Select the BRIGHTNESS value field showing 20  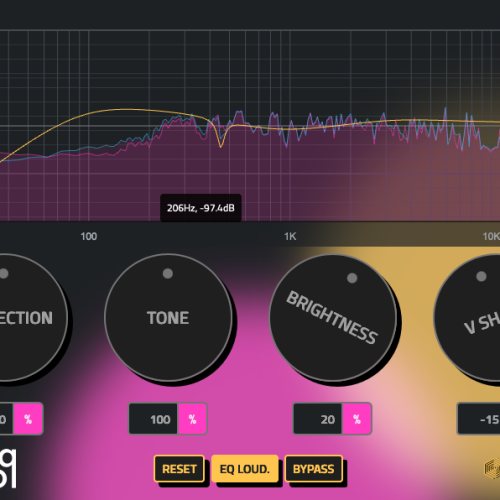coord(318,419)
